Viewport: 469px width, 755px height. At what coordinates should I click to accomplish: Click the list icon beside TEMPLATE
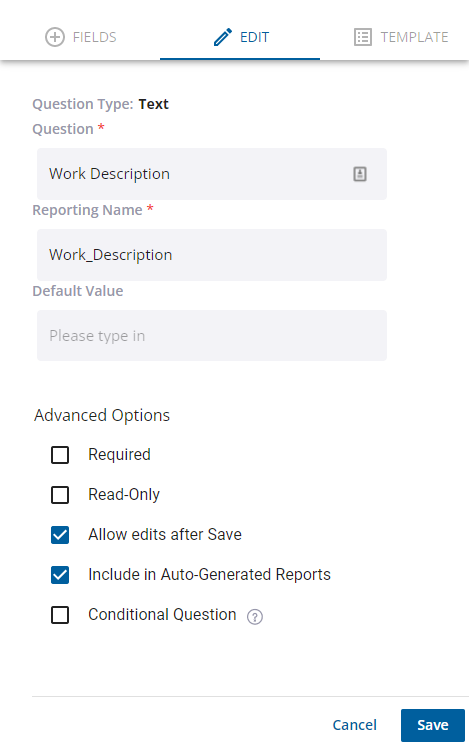[x=363, y=37]
